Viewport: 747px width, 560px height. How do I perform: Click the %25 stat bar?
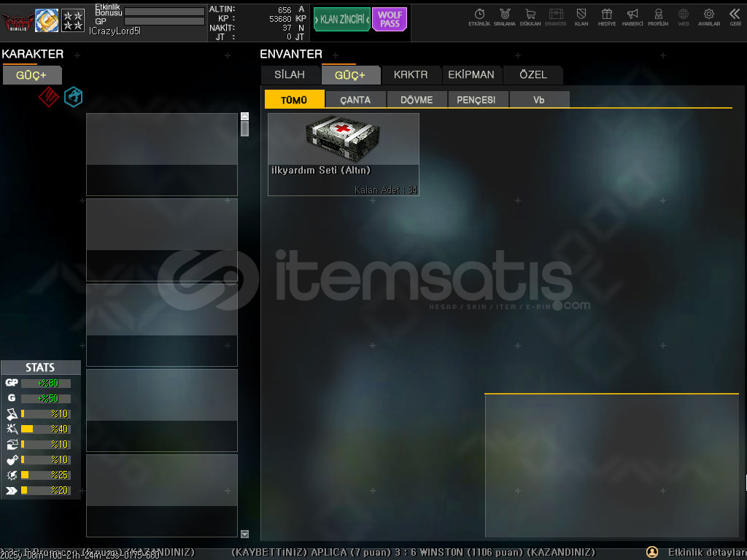(46, 475)
